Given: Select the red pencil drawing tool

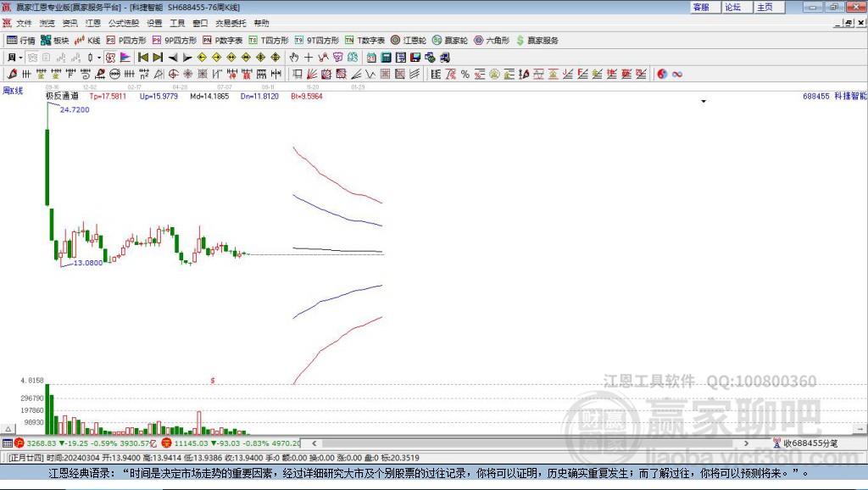Looking at the screenshot, I should [x=12, y=74].
